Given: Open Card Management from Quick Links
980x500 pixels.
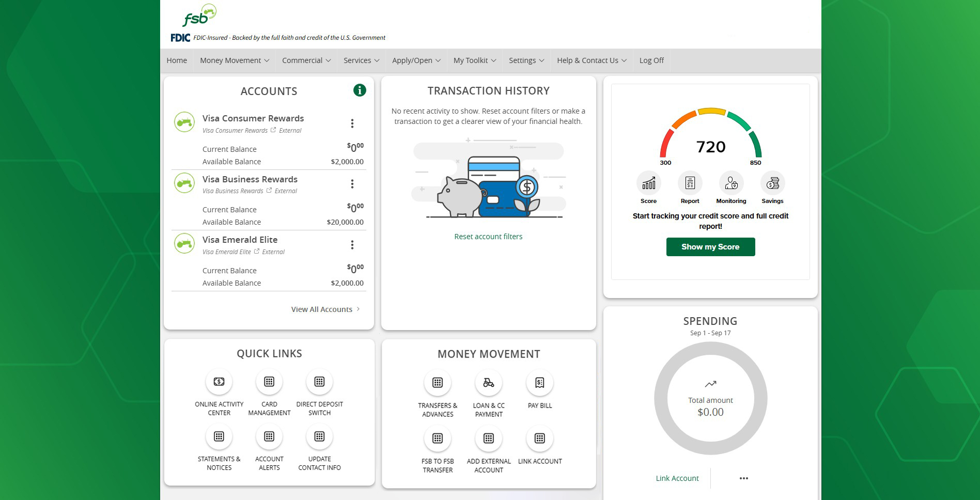Looking at the screenshot, I should pos(269,382).
